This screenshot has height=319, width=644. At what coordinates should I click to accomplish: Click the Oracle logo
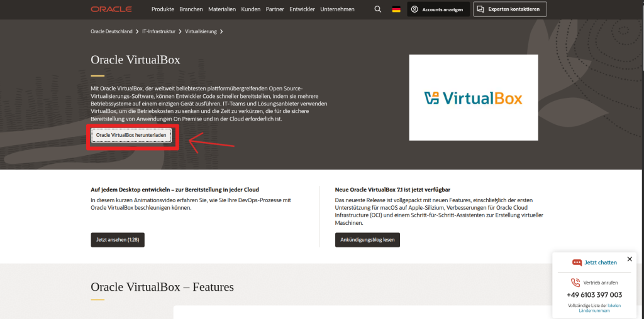(x=111, y=9)
